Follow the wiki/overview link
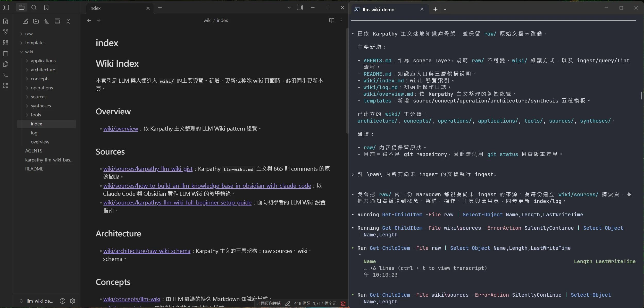 pyautogui.click(x=121, y=129)
